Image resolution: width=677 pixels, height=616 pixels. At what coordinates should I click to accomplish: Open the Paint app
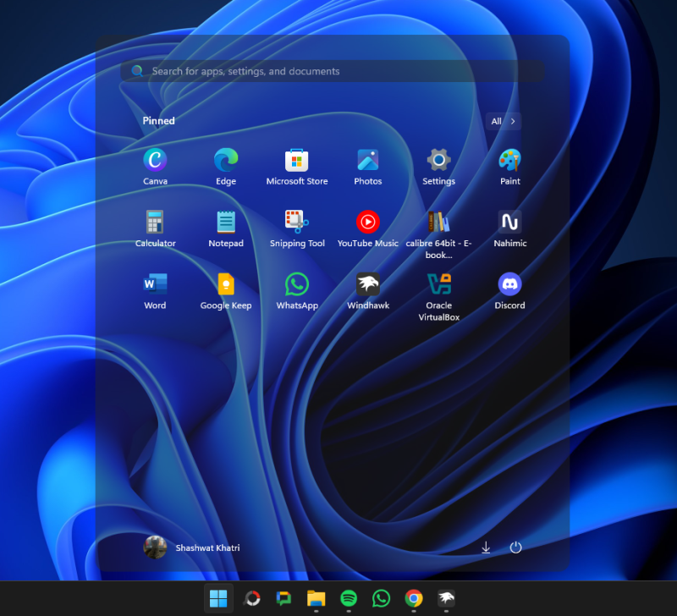509,161
